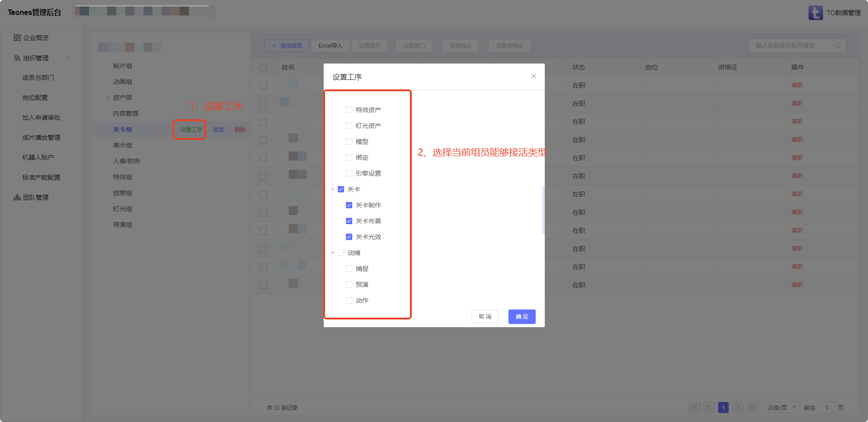Go to next page arrow
This screenshot has width=868, height=422.
738,407
